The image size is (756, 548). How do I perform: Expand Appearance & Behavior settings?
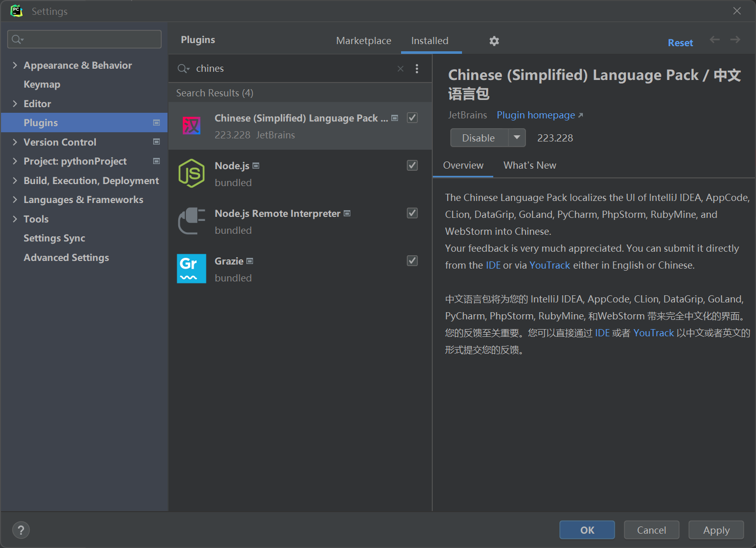tap(15, 65)
